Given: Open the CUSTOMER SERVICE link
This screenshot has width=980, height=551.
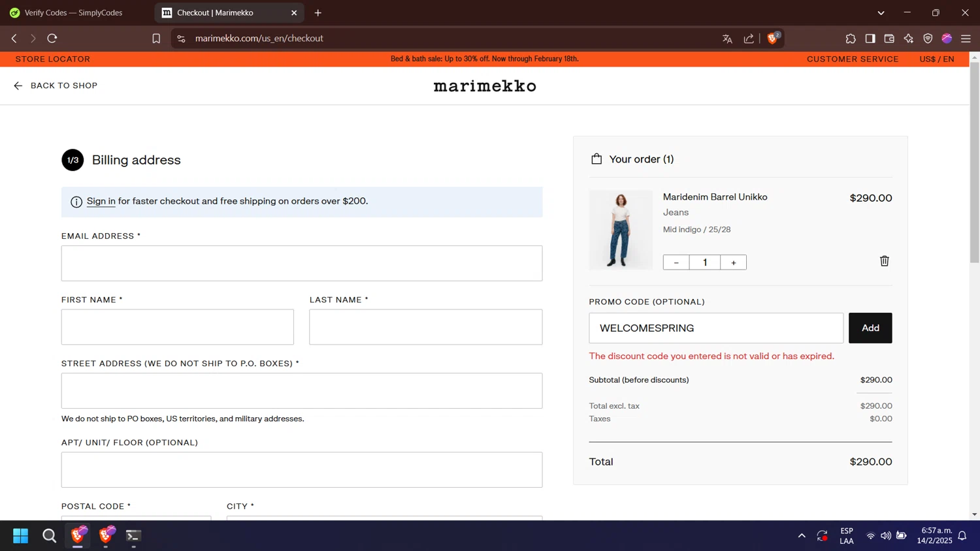Looking at the screenshot, I should [853, 59].
